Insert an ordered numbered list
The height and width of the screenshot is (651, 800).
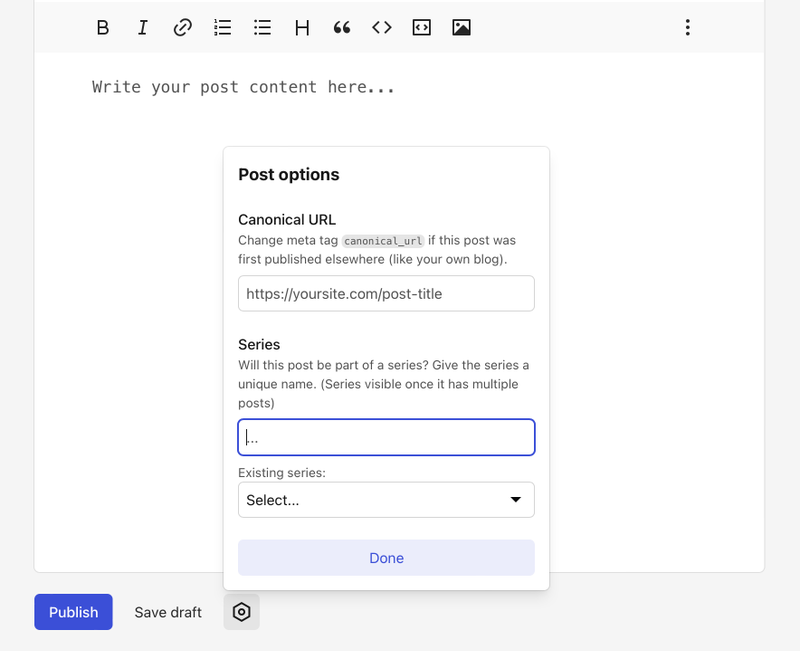pos(222,28)
